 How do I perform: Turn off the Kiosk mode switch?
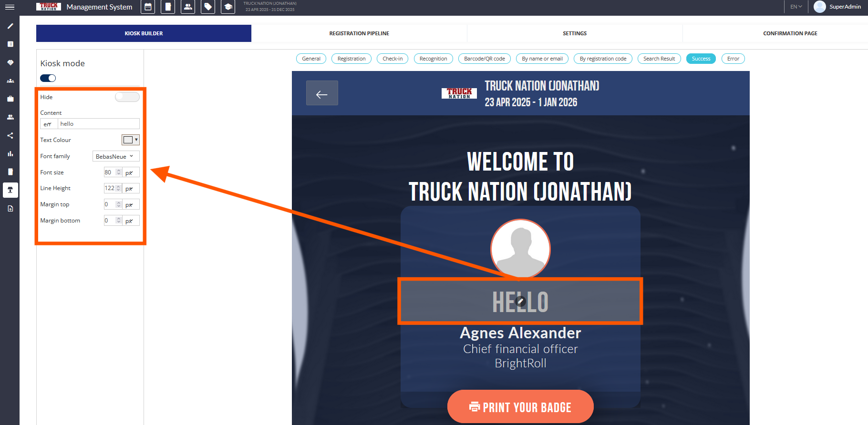[48, 78]
